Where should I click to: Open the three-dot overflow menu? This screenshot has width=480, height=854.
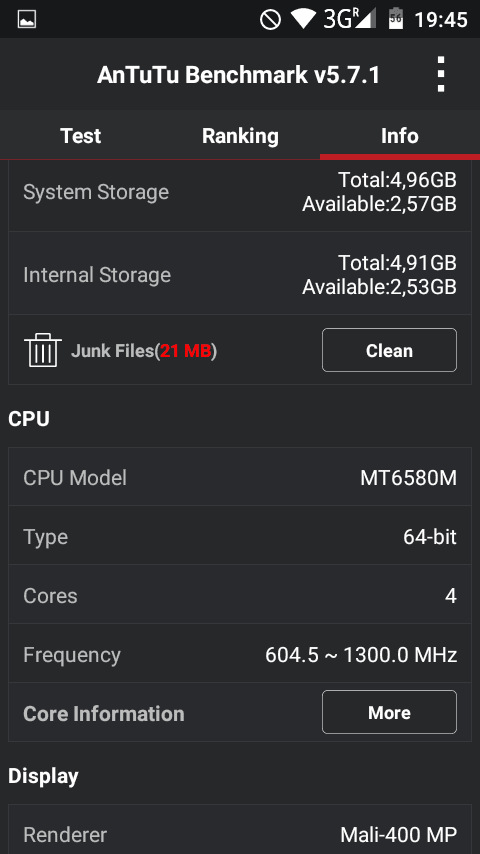(441, 74)
